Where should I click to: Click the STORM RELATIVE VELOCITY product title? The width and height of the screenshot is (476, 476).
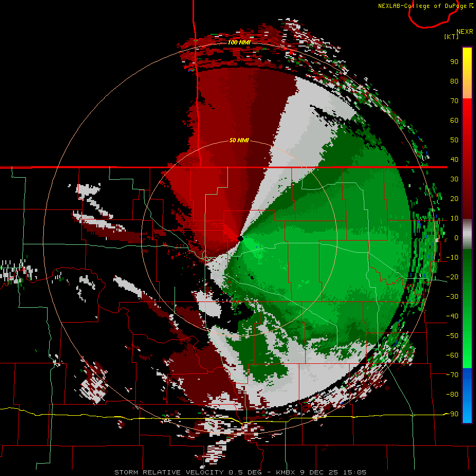[169, 472]
